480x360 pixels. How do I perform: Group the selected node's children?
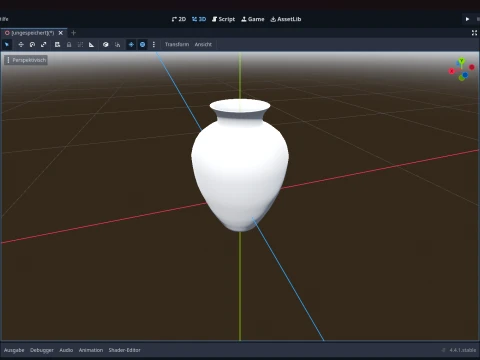(80, 44)
